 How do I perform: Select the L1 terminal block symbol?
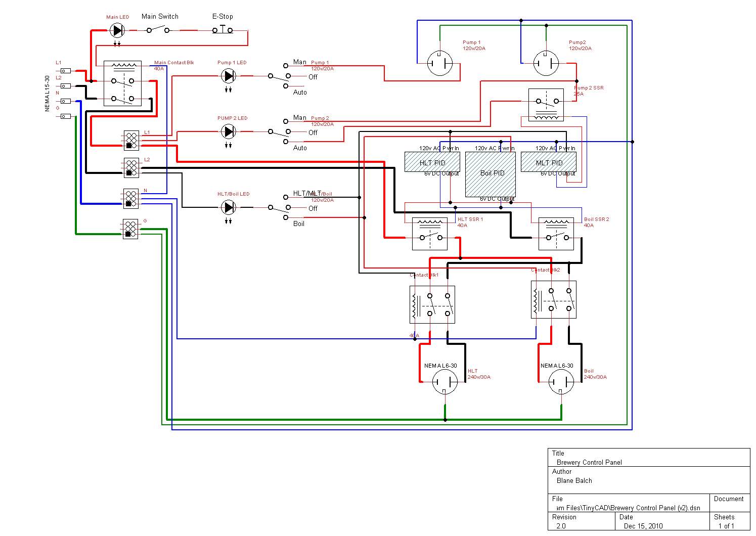[131, 140]
